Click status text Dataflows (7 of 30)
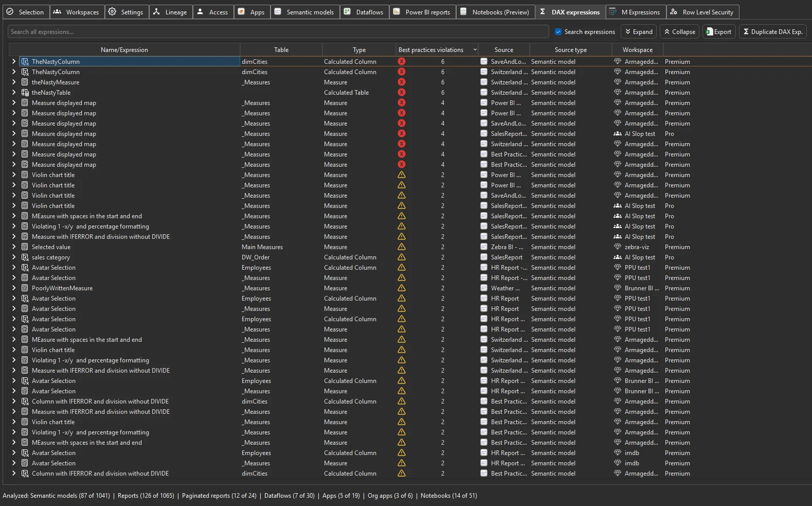Viewport: 812px width, 506px height. (x=290, y=496)
